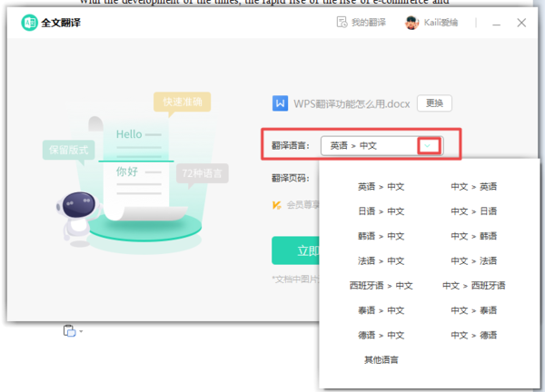Choose 日语 > 中文 option
Screen dimensions: 545x392
[x=381, y=211]
